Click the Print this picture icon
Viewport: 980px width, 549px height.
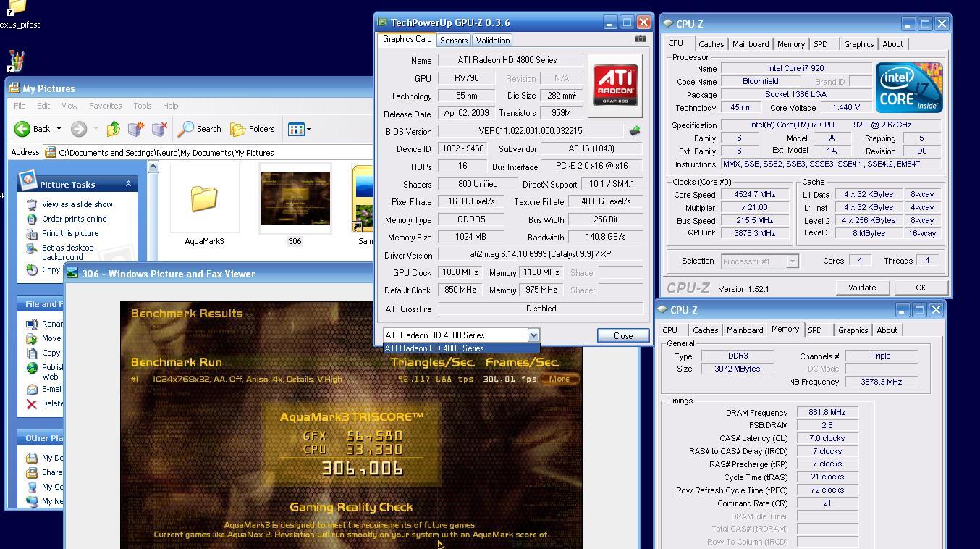click(31, 233)
